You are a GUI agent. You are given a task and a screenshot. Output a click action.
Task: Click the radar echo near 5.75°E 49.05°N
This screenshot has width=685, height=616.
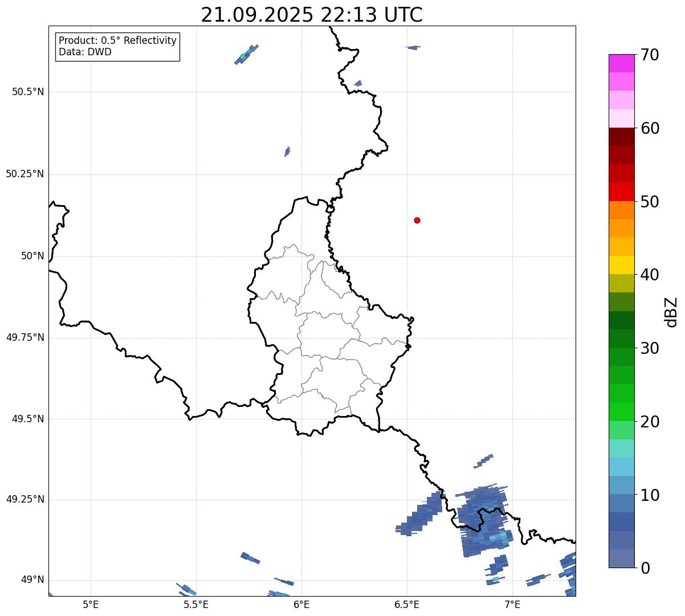(250, 558)
